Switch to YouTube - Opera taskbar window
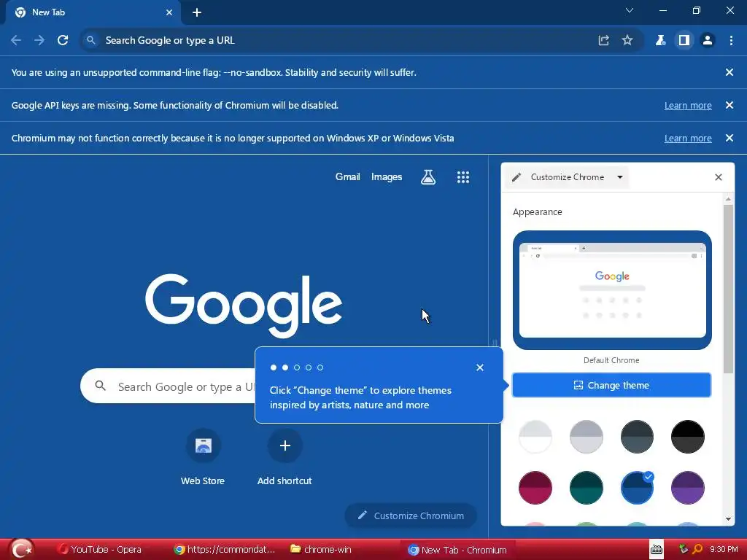 [99, 550]
